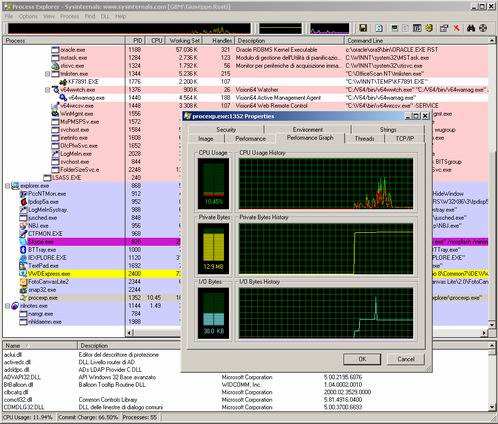Click the TextPad.exe process icon

coord(23,266)
